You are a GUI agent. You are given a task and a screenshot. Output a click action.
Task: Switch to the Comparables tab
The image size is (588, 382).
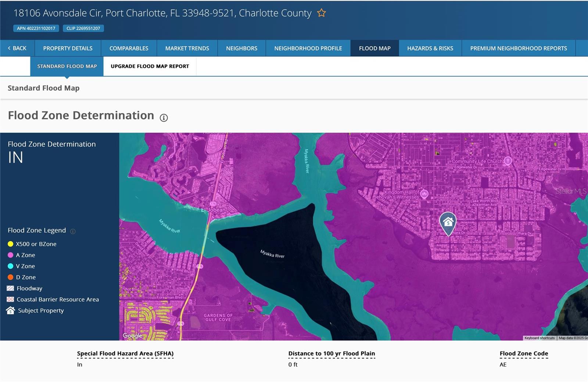click(x=129, y=48)
